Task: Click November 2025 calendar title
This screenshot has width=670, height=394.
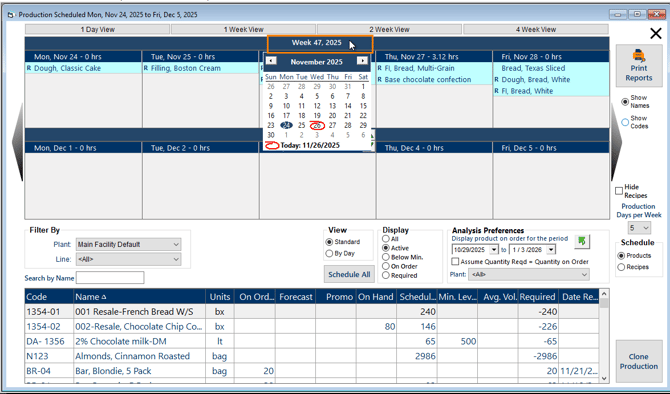Action: click(317, 62)
